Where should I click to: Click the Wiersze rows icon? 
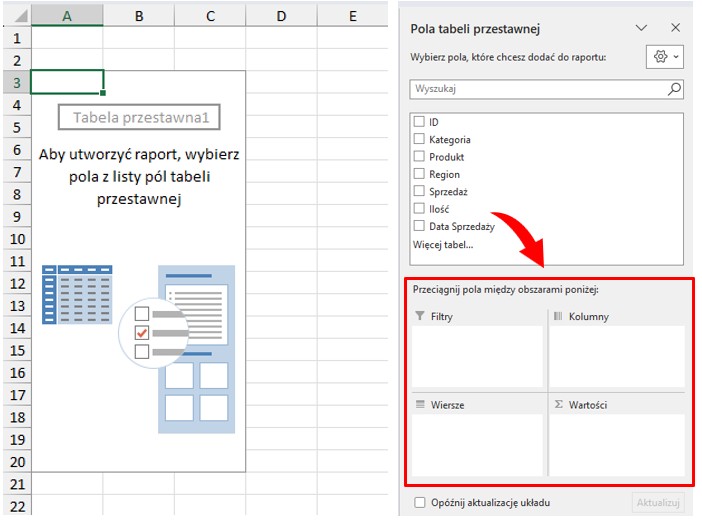420,405
